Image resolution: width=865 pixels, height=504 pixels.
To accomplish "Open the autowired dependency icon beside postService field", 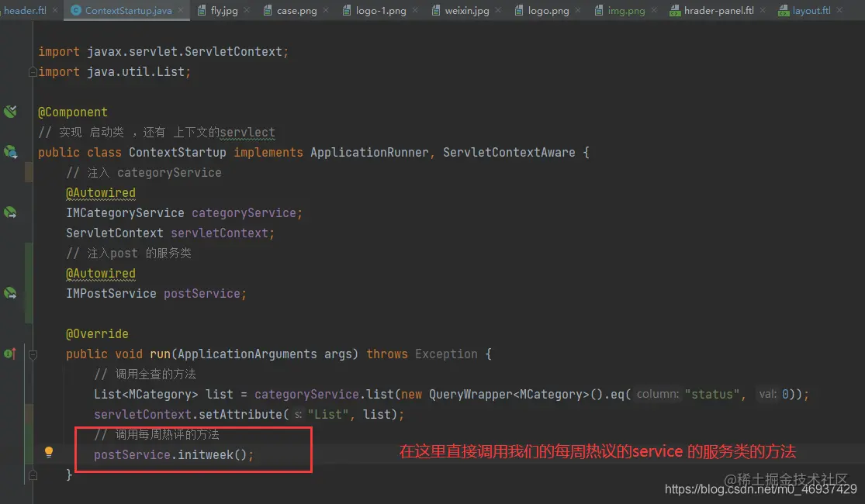I will pyautogui.click(x=11, y=293).
